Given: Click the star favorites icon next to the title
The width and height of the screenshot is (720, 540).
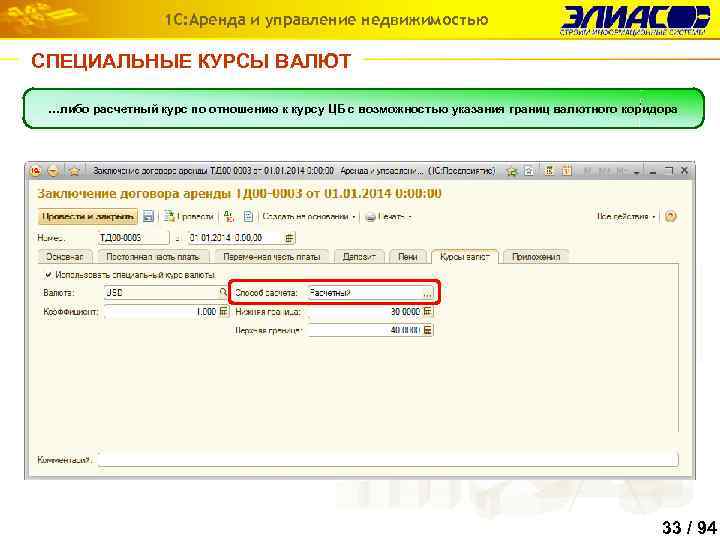Looking at the screenshot, I should coord(74,171).
